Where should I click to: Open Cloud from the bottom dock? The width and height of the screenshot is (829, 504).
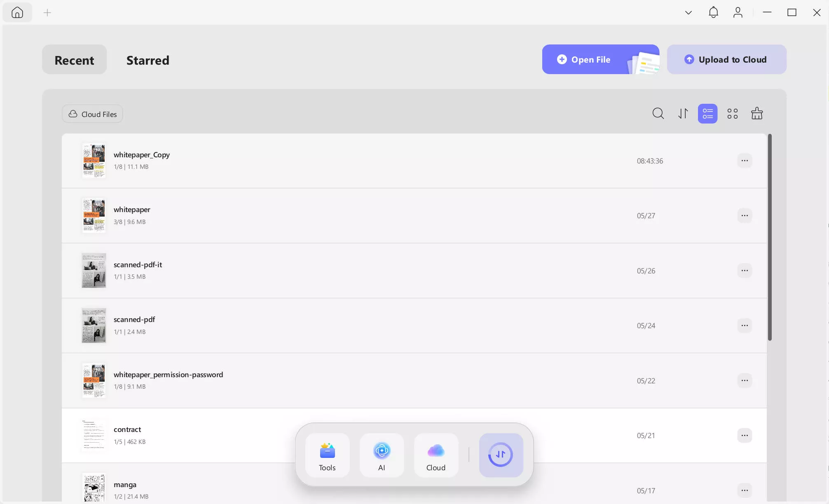[x=436, y=455]
